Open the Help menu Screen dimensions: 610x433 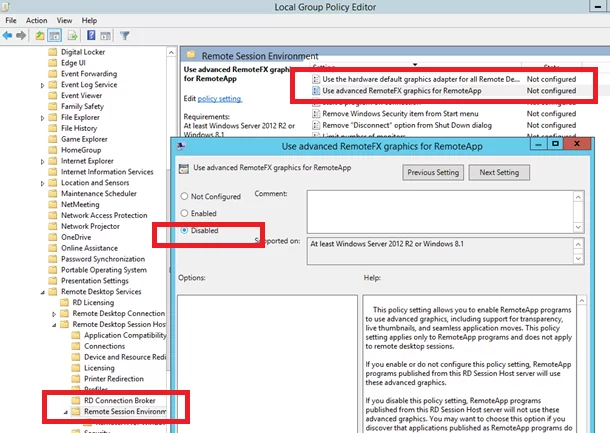[89, 21]
